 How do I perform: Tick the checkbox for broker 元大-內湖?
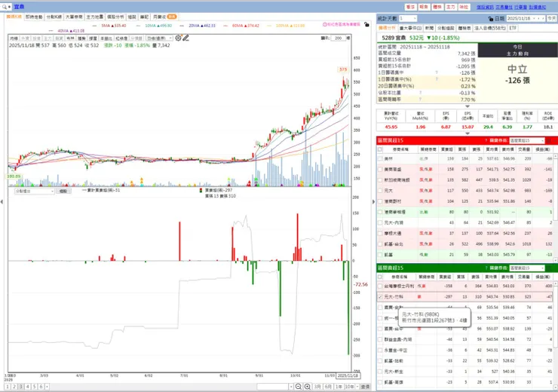(x=380, y=222)
